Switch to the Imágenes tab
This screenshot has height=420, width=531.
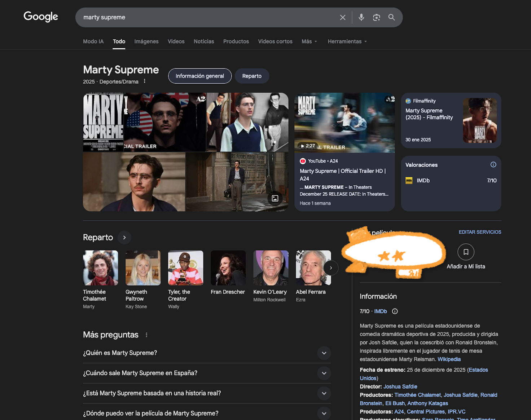[146, 41]
